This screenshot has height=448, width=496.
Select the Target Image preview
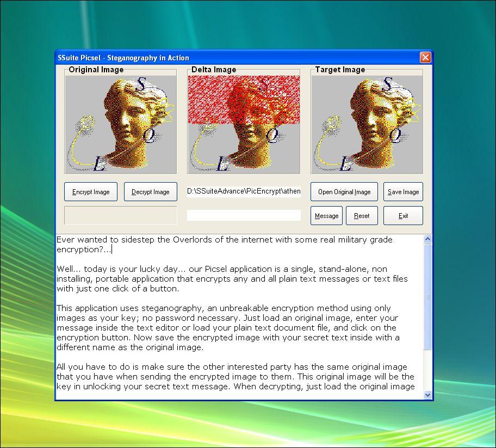pos(367,123)
